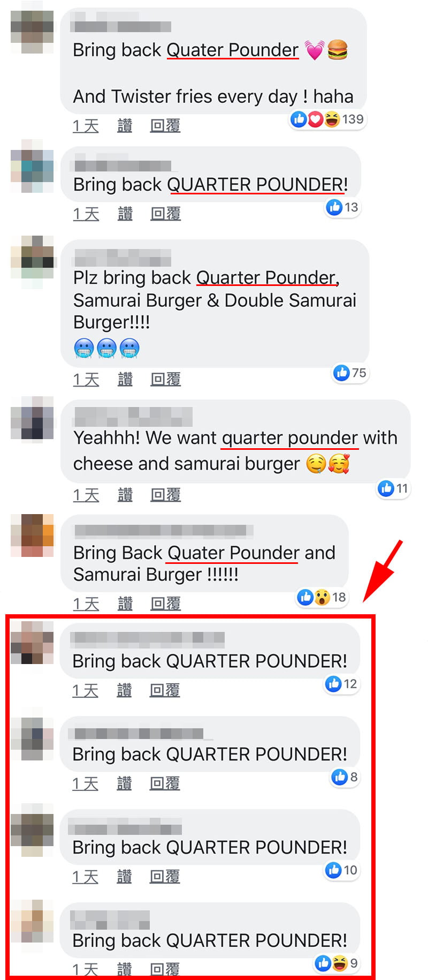Screen dimensions: 428x980
Task: Open the reactions badge showing 75
Action: (x=350, y=373)
